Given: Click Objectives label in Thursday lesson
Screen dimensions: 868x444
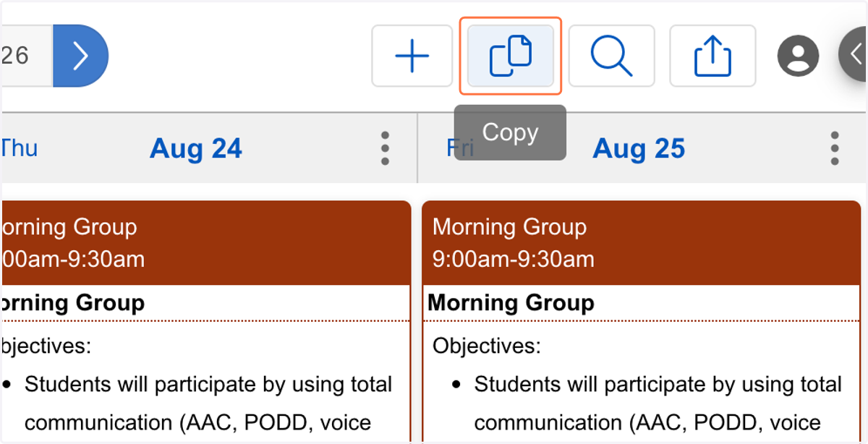Looking at the screenshot, I should coord(46,346).
